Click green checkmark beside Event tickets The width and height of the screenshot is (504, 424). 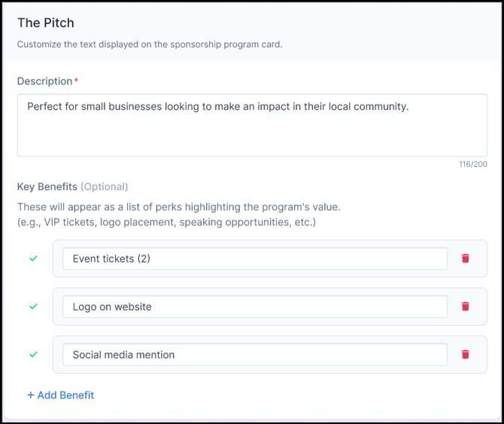[x=33, y=259]
